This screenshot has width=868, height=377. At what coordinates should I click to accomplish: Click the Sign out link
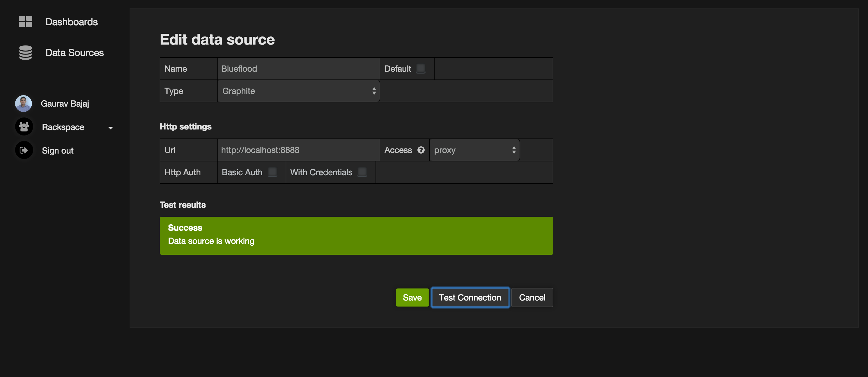click(58, 151)
